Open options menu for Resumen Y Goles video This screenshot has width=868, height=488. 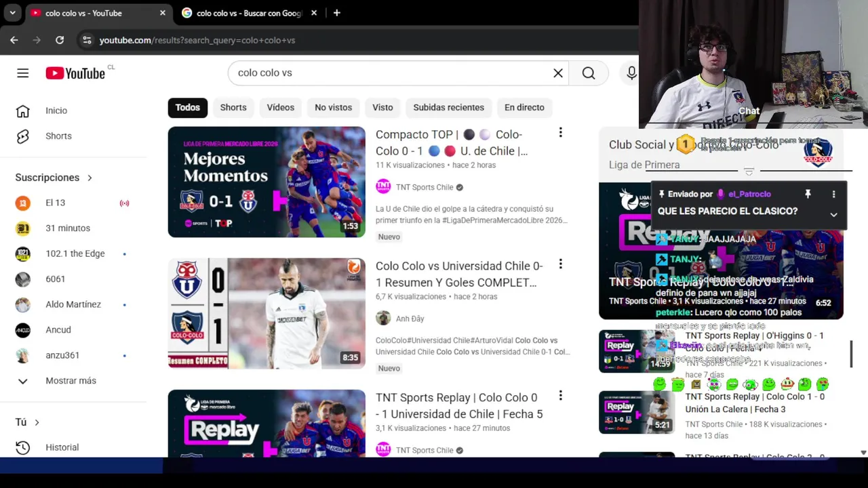point(560,264)
